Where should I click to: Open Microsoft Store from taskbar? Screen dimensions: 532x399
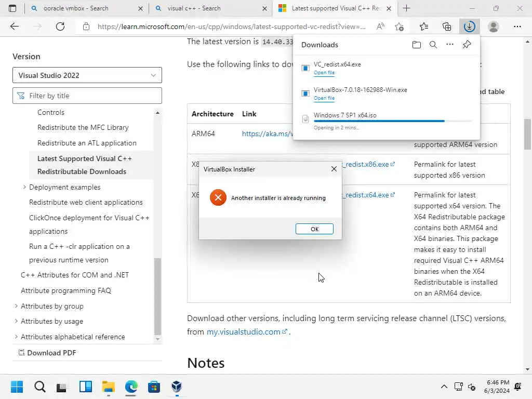(x=154, y=387)
